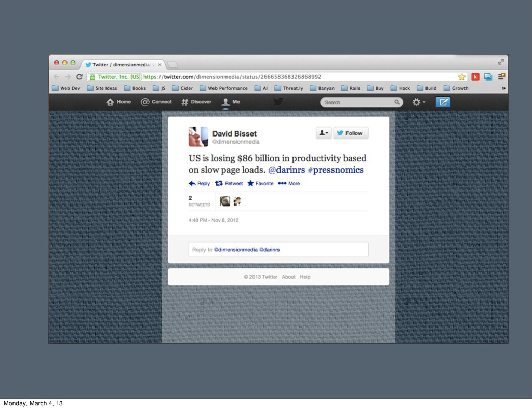Open the user actions dropdown beside Follow
The image size is (532, 409).
[x=323, y=133]
